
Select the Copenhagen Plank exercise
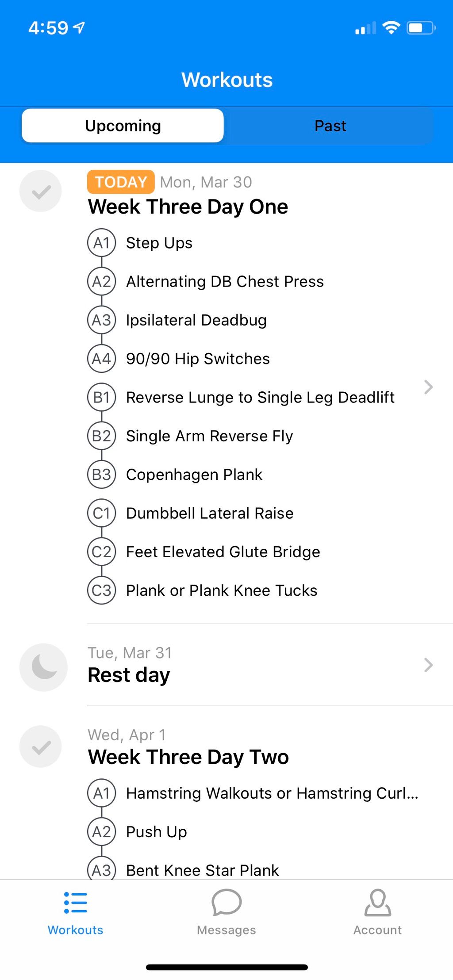(x=194, y=475)
